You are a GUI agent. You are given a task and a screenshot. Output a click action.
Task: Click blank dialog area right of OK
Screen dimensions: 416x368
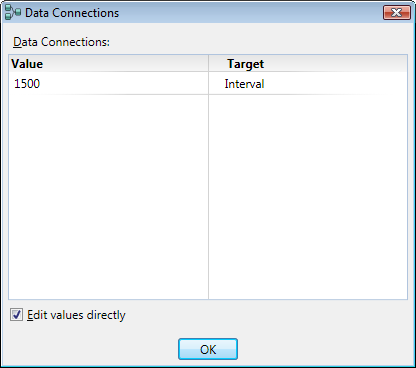point(325,349)
